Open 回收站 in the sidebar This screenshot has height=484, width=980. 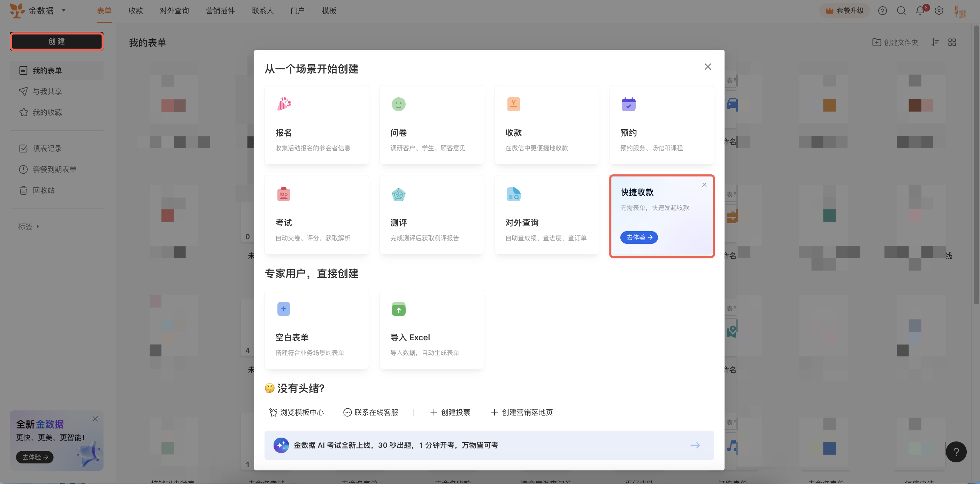point(57,190)
